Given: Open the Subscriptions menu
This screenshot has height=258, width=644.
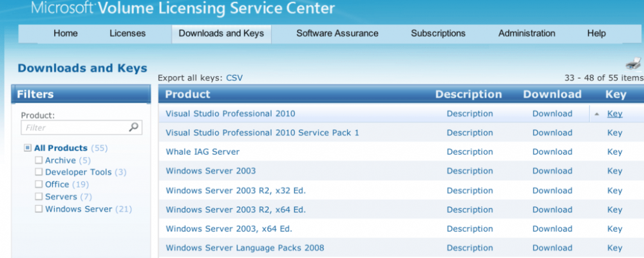Looking at the screenshot, I should (x=438, y=34).
